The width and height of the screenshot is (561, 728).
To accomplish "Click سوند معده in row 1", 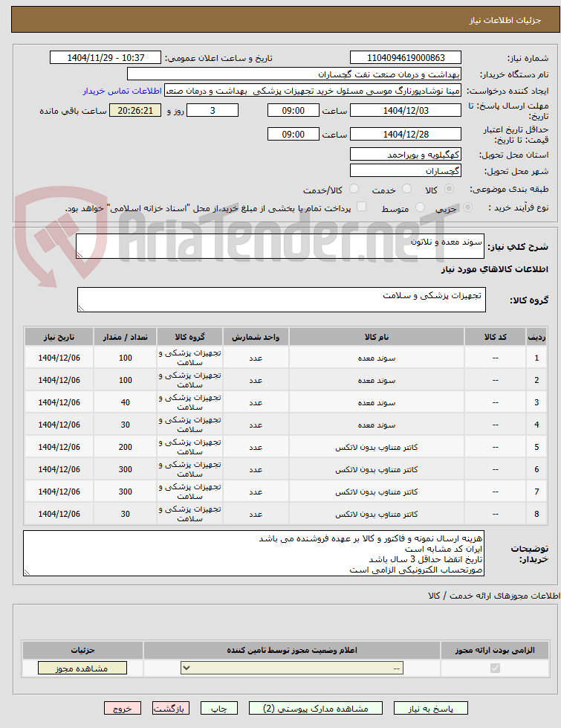I will point(376,358).
